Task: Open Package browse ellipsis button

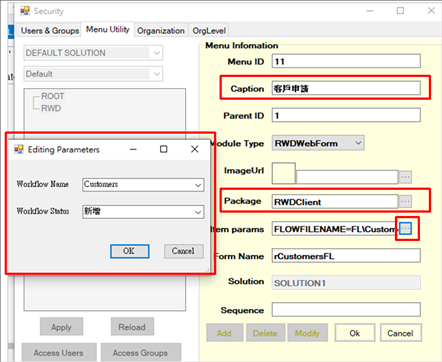Action: [405, 201]
